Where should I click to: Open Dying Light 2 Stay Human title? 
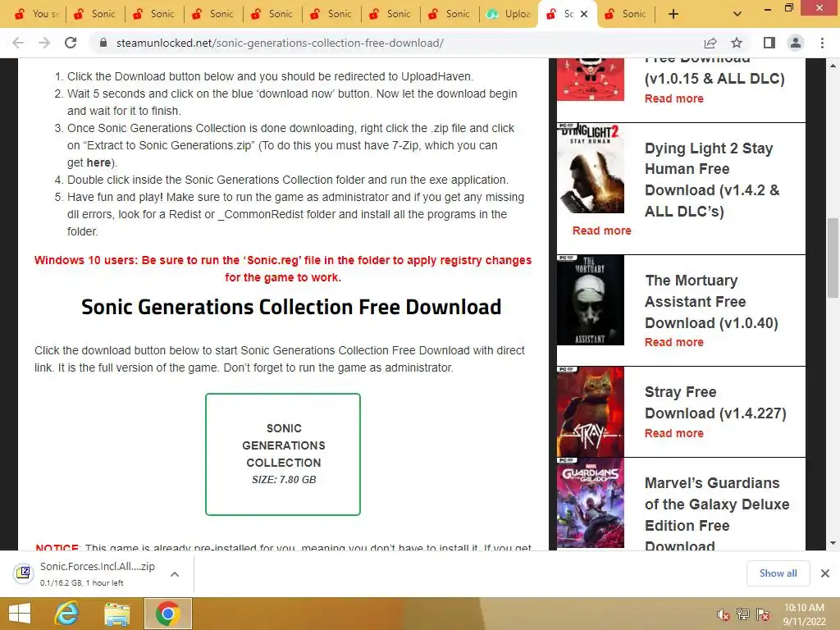coord(712,180)
